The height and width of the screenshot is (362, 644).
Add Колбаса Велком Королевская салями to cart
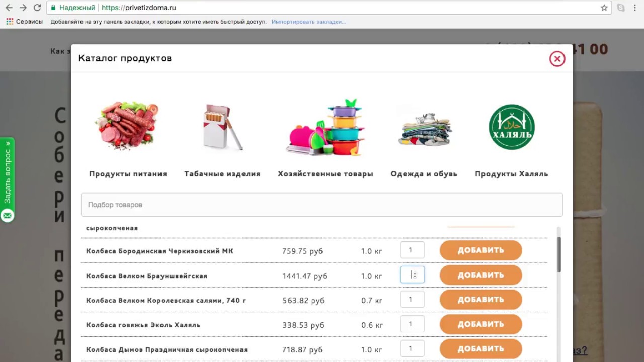(481, 300)
